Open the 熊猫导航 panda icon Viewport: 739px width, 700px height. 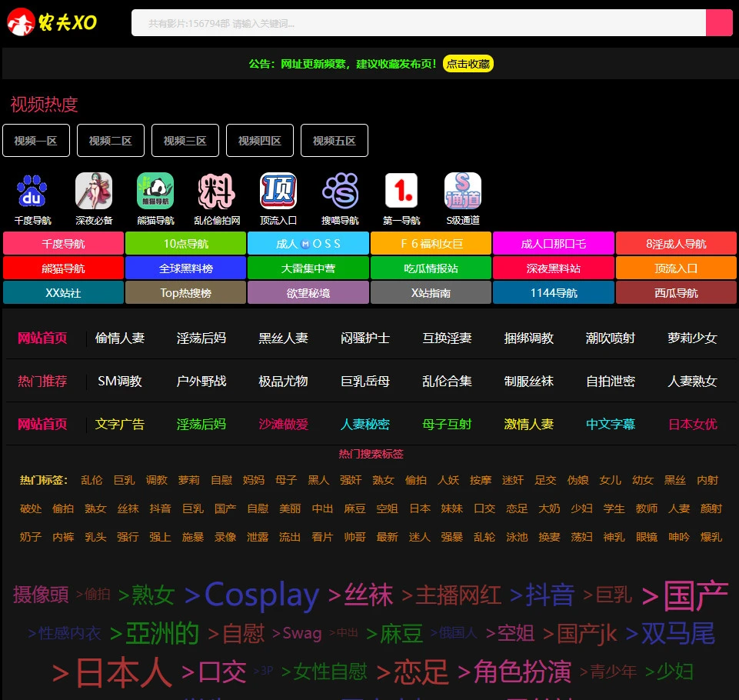155,192
